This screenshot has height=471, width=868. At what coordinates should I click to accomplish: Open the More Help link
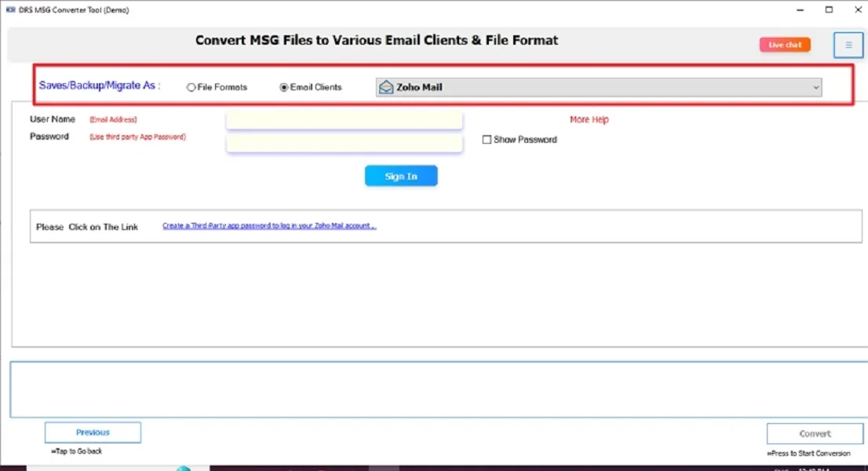pos(589,120)
